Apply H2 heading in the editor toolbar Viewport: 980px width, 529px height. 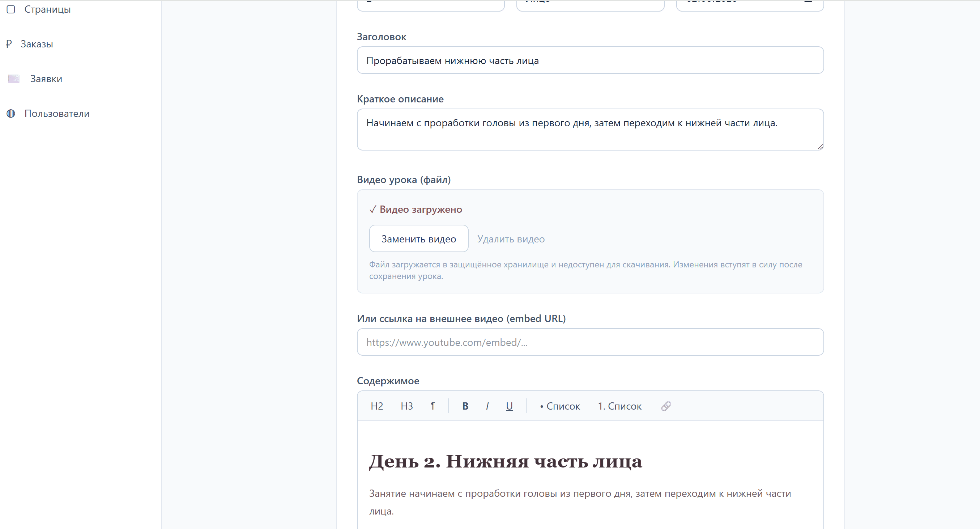tap(376, 406)
